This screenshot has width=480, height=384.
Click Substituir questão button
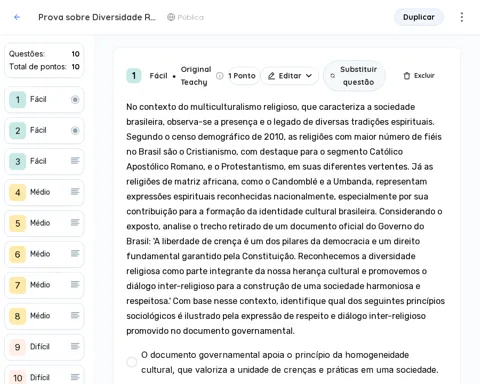[354, 76]
